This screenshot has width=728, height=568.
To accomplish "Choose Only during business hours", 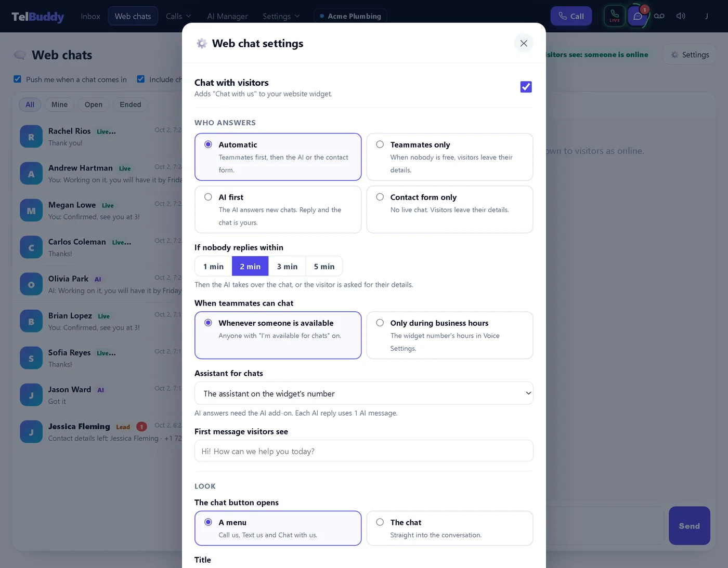I will 450,335.
